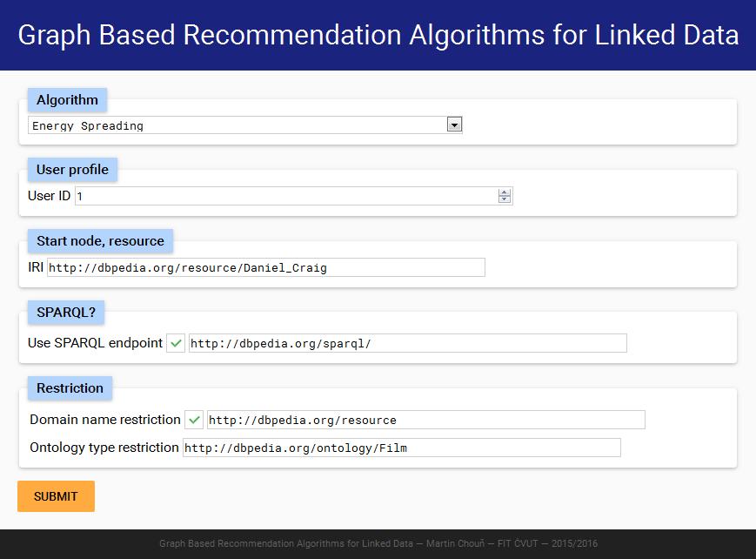Click the Restriction section heading
This screenshot has height=559, width=756.
[70, 388]
